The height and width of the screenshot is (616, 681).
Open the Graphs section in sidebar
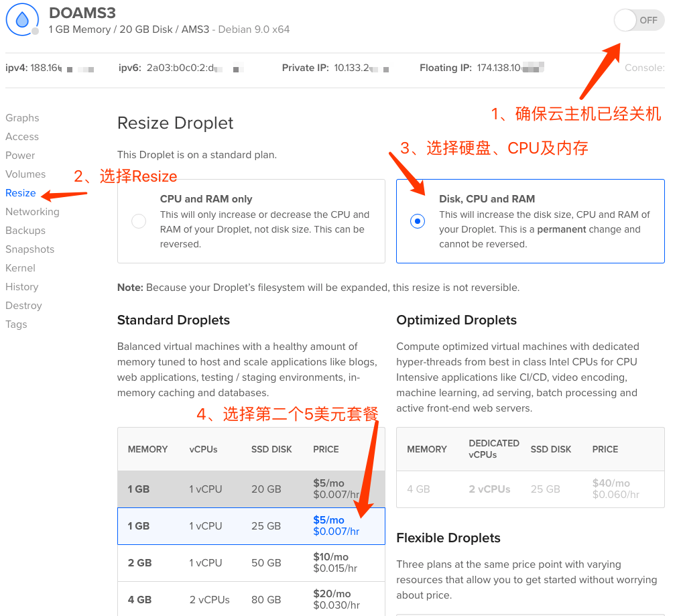[x=22, y=118]
